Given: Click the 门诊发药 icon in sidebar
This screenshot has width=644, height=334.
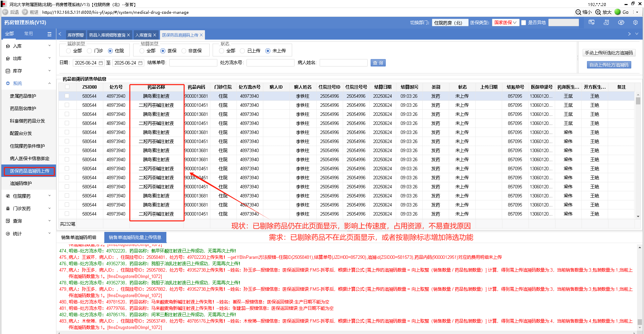Looking at the screenshot, I should pyautogui.click(x=8, y=208).
